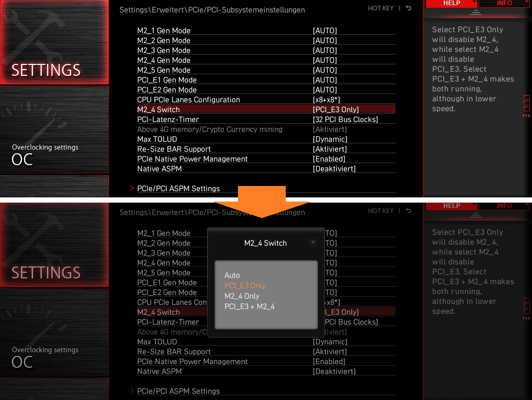532x400 pixels.
Task: Open [32 PCI Bus Clocks] value in upper screen
Action: coord(345,119)
